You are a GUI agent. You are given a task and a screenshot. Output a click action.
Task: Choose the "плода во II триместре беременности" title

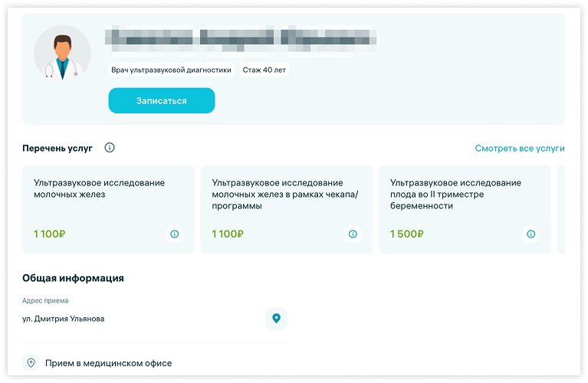(455, 195)
